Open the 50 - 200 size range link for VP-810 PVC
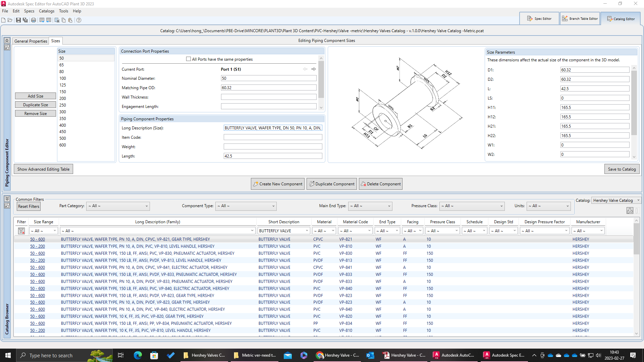This screenshot has width=644, height=362. pos(37,246)
